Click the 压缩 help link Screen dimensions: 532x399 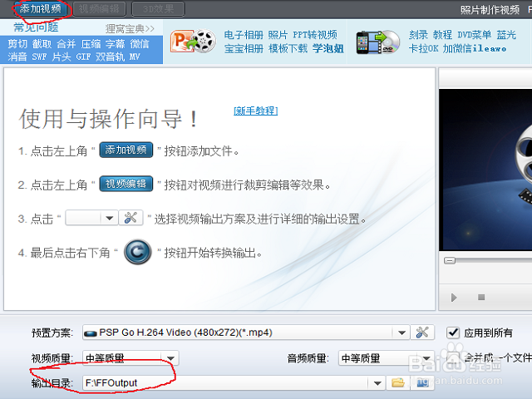(91, 44)
